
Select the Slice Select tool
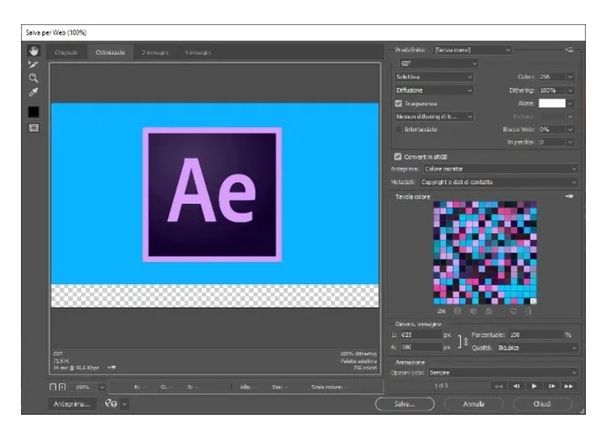point(33,65)
